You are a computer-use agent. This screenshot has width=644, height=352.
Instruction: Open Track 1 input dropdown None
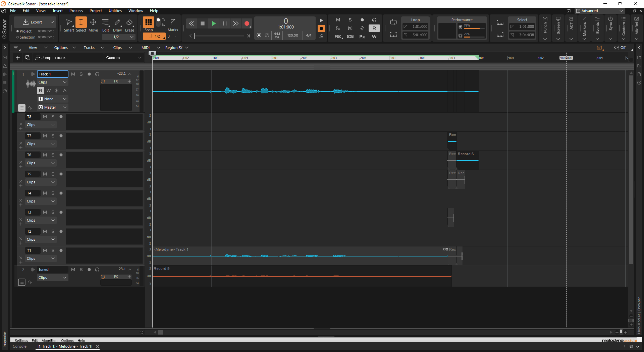point(52,99)
